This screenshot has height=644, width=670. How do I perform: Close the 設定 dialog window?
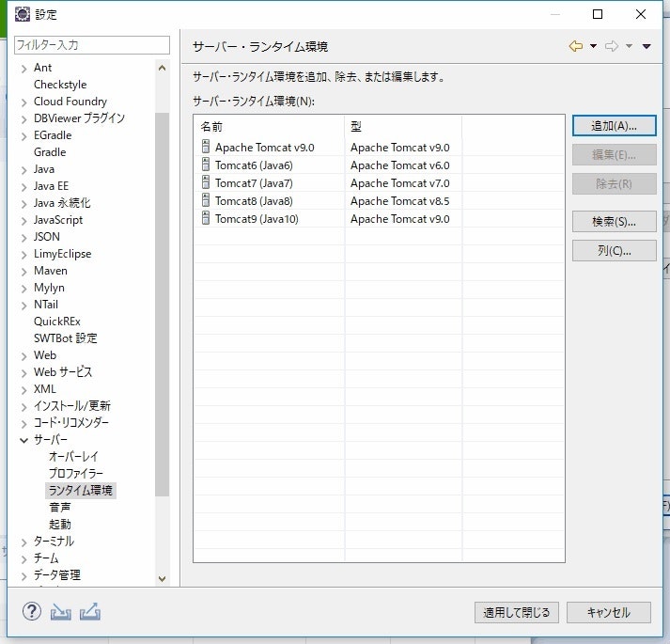[641, 14]
